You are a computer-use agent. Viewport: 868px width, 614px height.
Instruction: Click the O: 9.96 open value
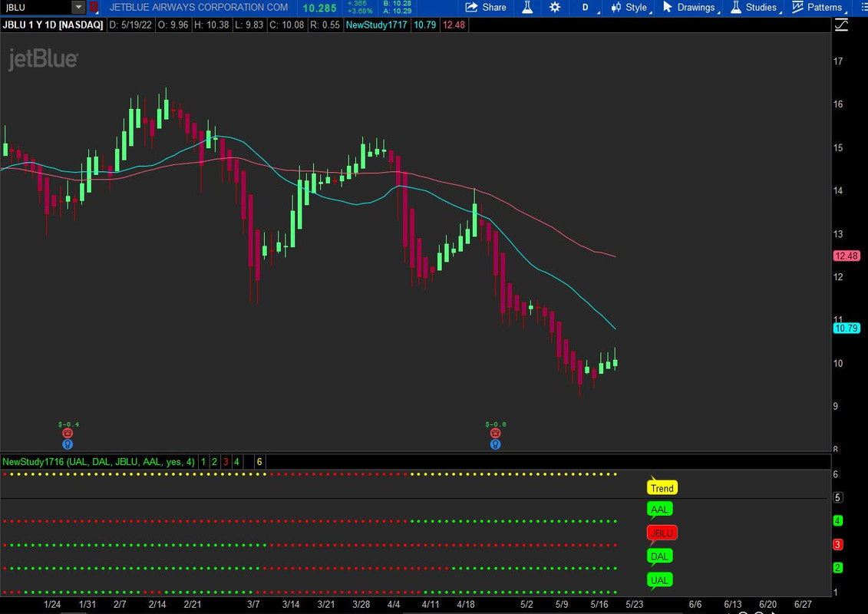coord(173,25)
